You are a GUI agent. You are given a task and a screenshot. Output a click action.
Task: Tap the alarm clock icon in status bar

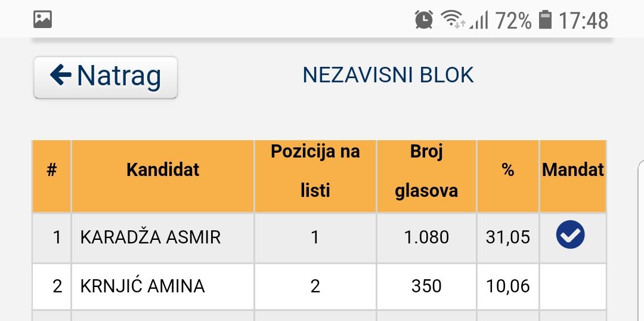tap(424, 20)
